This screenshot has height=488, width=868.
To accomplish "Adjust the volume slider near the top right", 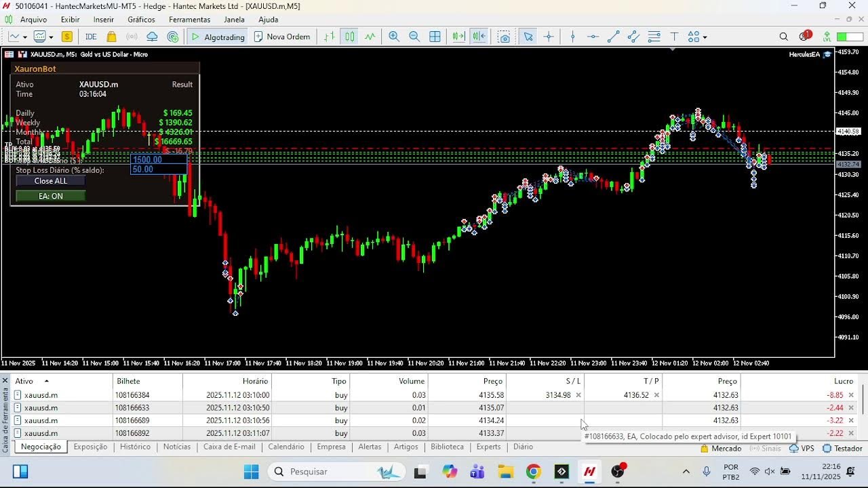I will pos(844,37).
